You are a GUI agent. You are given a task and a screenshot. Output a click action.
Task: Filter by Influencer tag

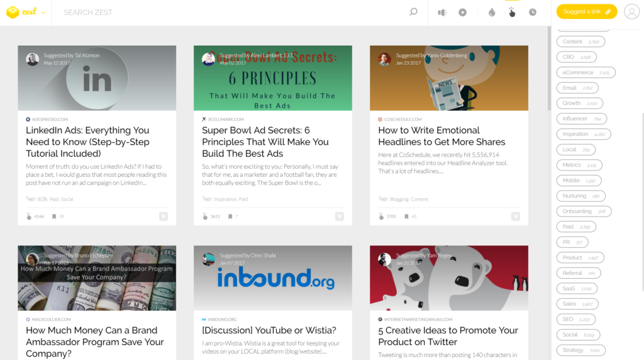click(581, 119)
